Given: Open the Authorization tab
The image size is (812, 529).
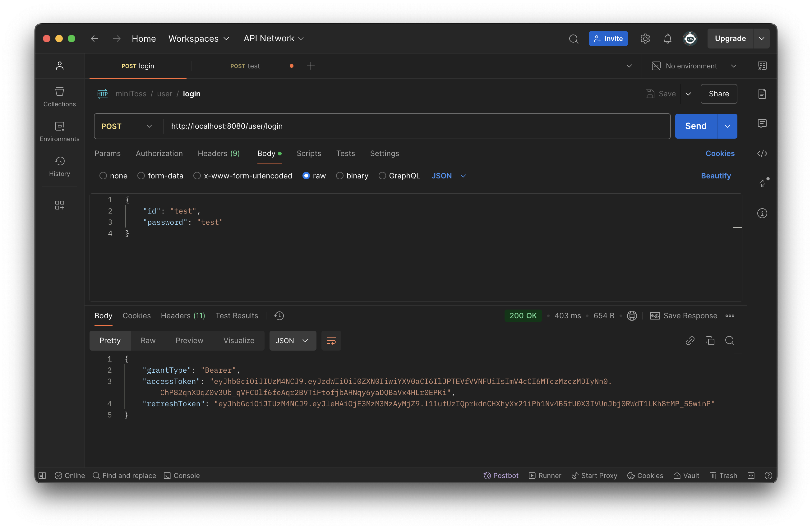Looking at the screenshot, I should (159, 154).
